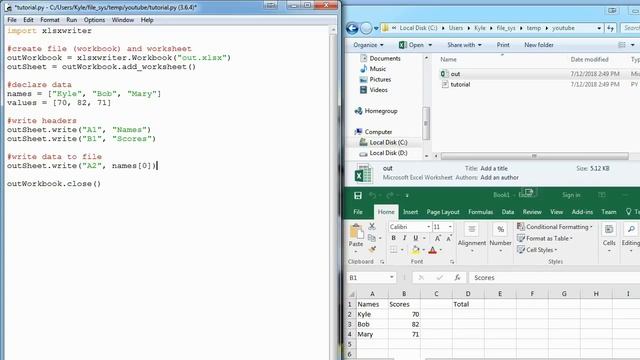
Task: Open the Editing group button
Action: click(x=631, y=238)
